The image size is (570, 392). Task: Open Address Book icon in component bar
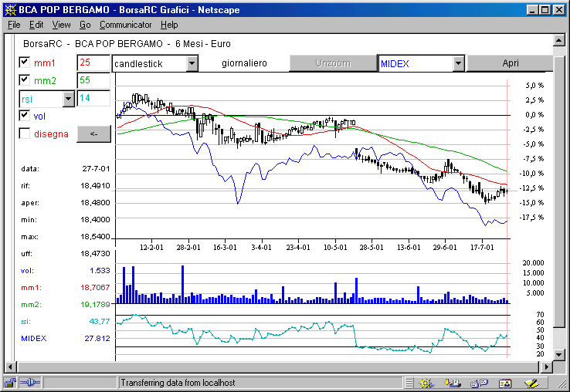505,383
